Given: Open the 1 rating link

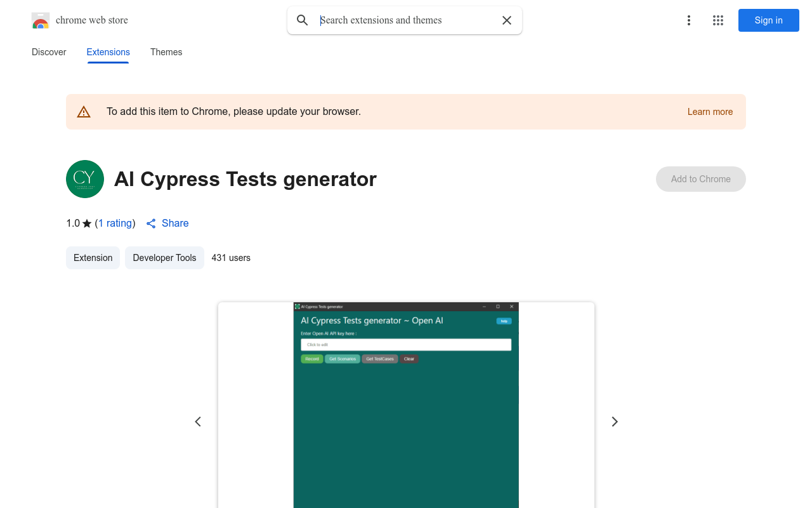Looking at the screenshot, I should (x=115, y=224).
